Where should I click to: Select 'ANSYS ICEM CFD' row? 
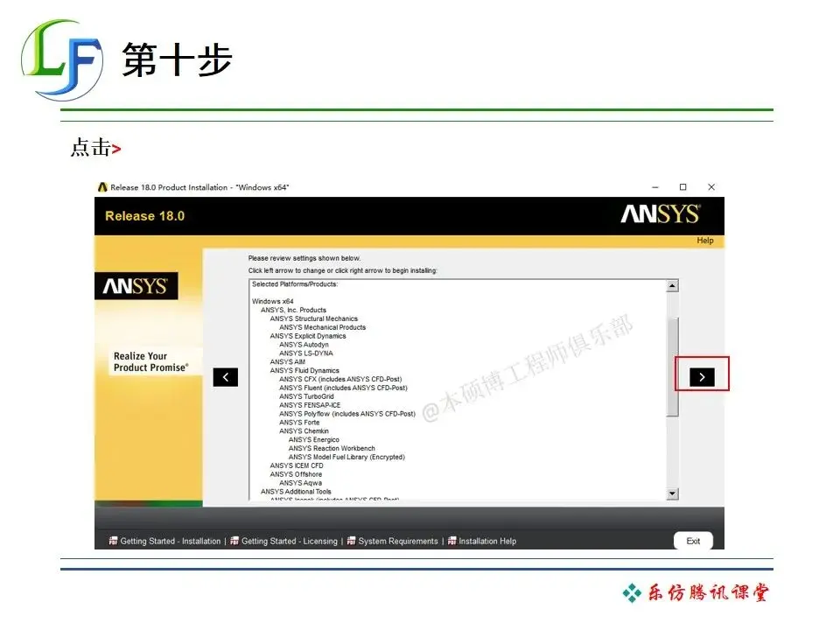[297, 465]
